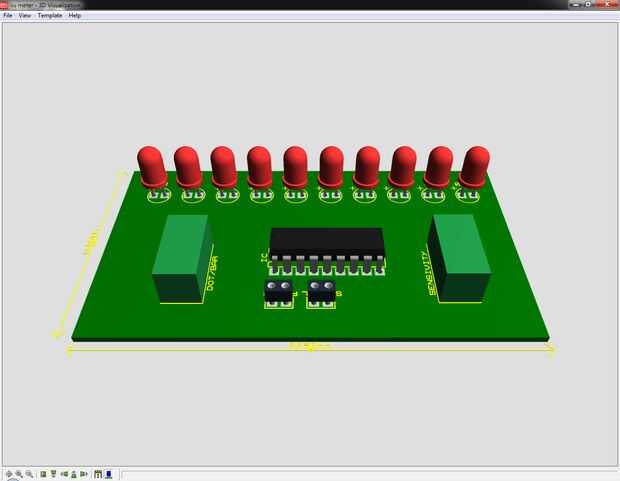
Task: Open the Template menu
Action: point(50,15)
